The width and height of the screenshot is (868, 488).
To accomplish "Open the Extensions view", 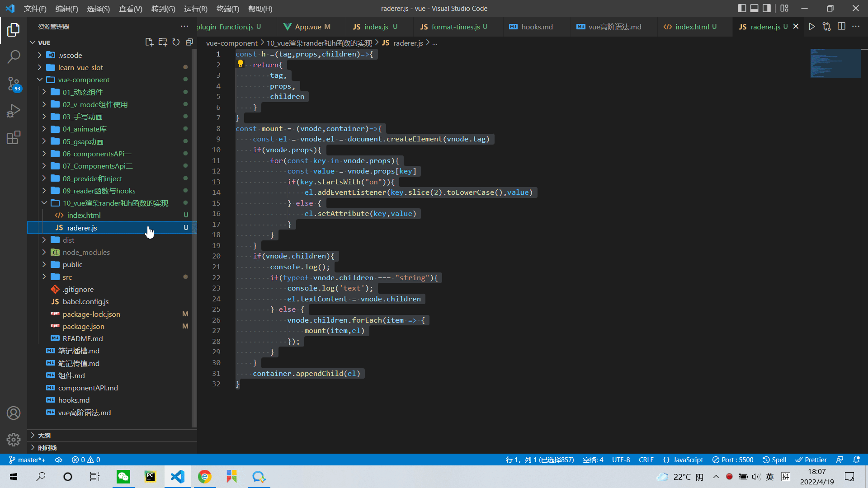I will [14, 137].
